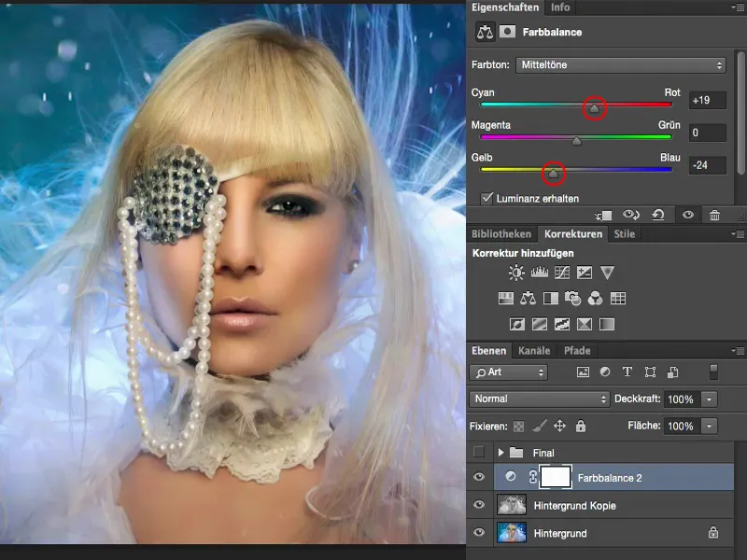Add a Levels adjustment (histogram icon)

pyautogui.click(x=540, y=273)
